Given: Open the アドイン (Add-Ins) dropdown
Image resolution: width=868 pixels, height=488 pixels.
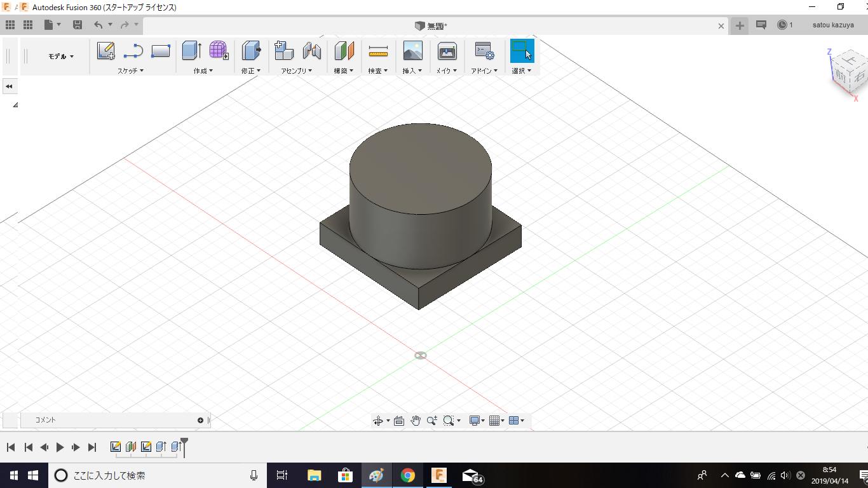Looking at the screenshot, I should point(484,71).
